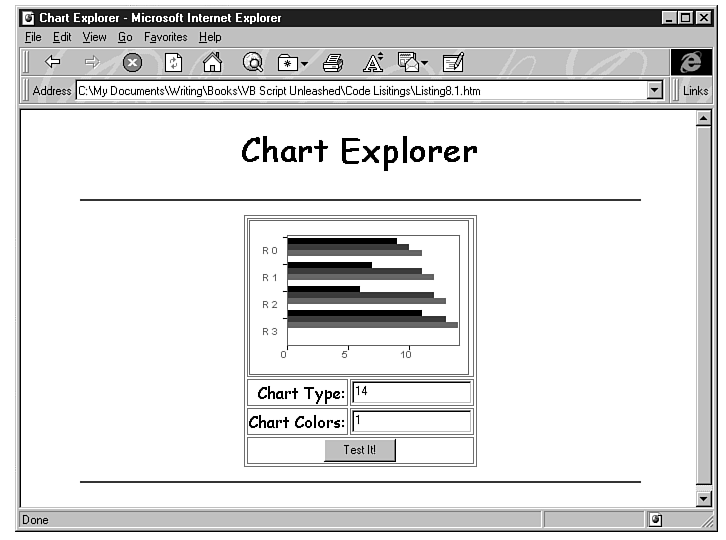726x540 pixels.
Task: Open the Address bar dropdown list
Action: tap(655, 91)
